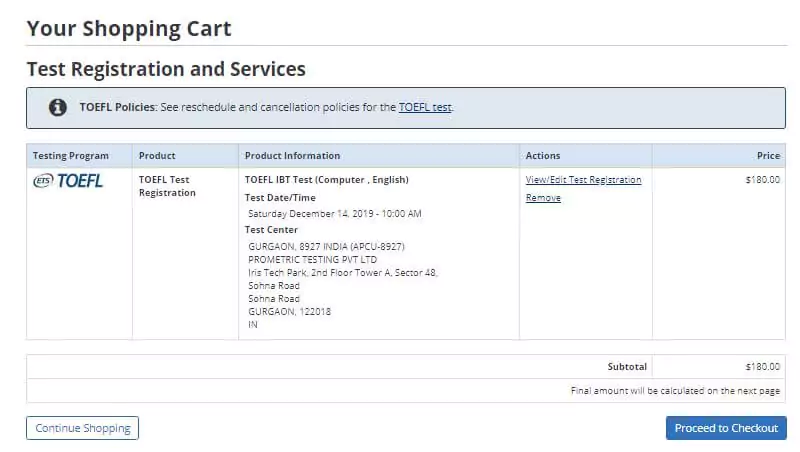Click the $180.00 item price
The height and width of the screenshot is (452, 800).
tap(762, 180)
